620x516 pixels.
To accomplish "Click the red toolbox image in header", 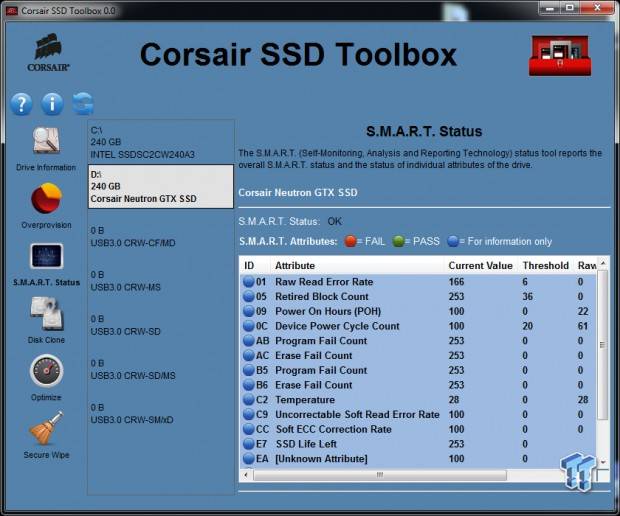I will pyautogui.click(x=560, y=55).
